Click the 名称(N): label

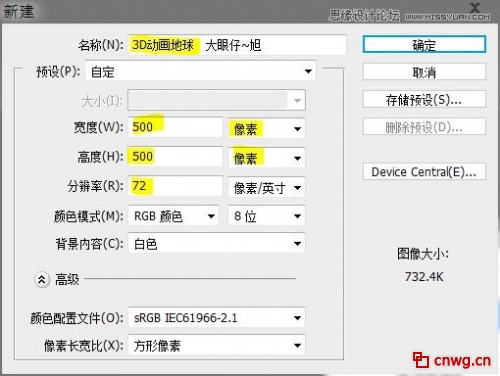[101, 45]
